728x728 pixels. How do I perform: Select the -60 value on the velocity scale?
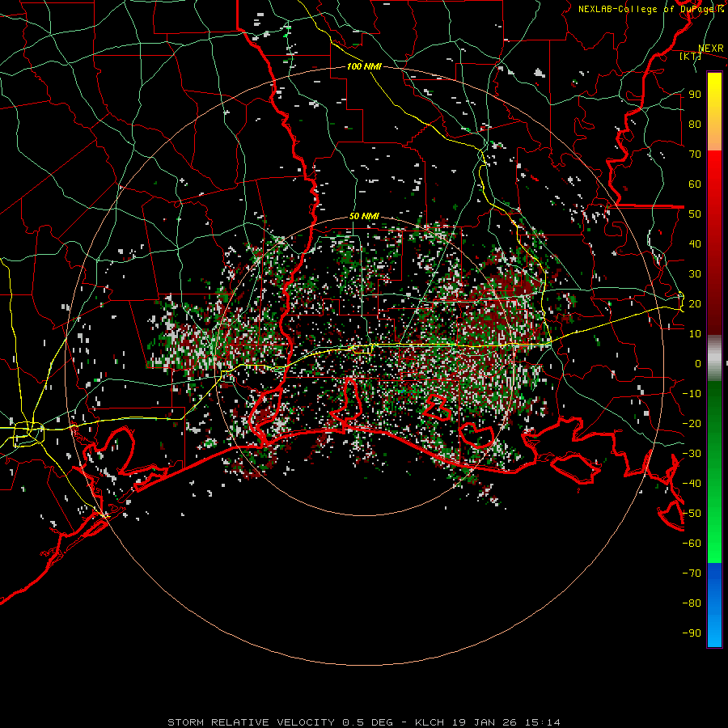point(692,544)
